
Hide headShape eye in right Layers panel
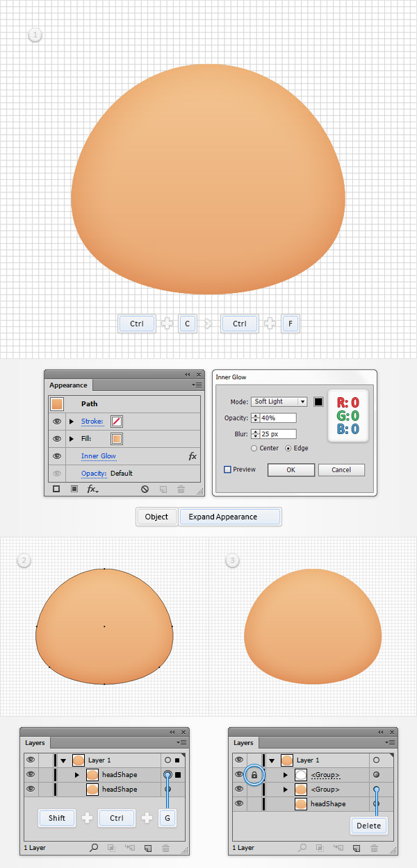point(239,803)
